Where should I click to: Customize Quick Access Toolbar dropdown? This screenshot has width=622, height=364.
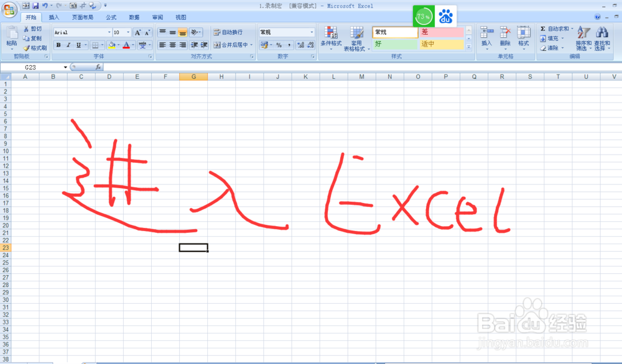coord(105,6)
